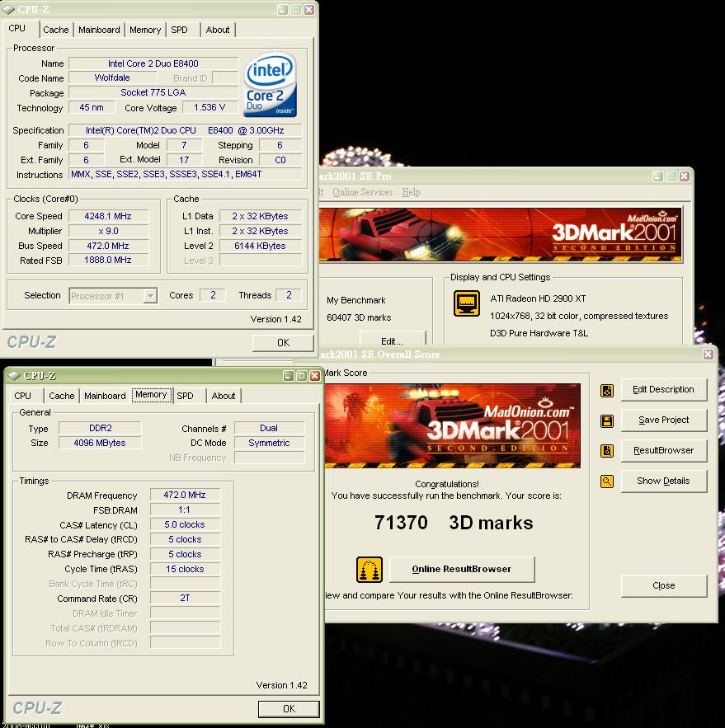Viewport: 725px width, 728px height.
Task: Open Help menu in 3DMark window
Action: (x=411, y=192)
